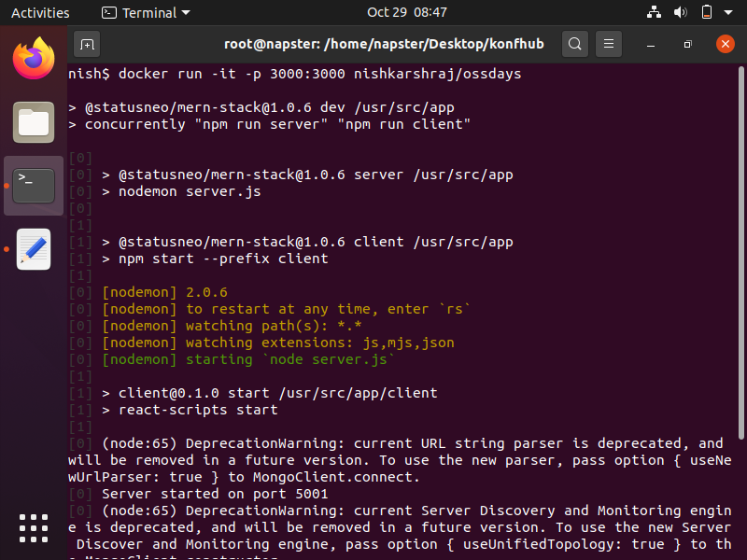The height and width of the screenshot is (560, 747).
Task: Open Firefox from the dock
Action: coord(34,59)
